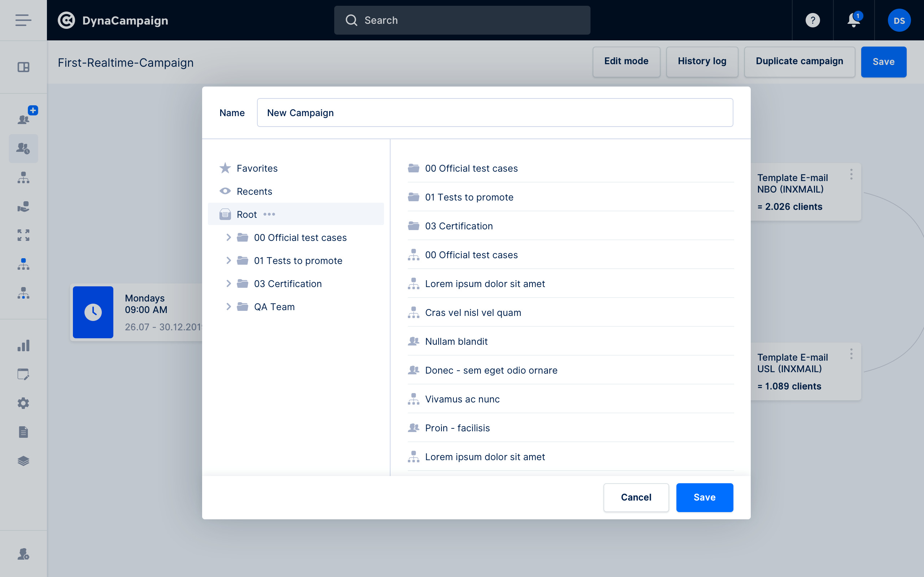Open the Root folder options dots
The image size is (924, 577).
(x=269, y=215)
